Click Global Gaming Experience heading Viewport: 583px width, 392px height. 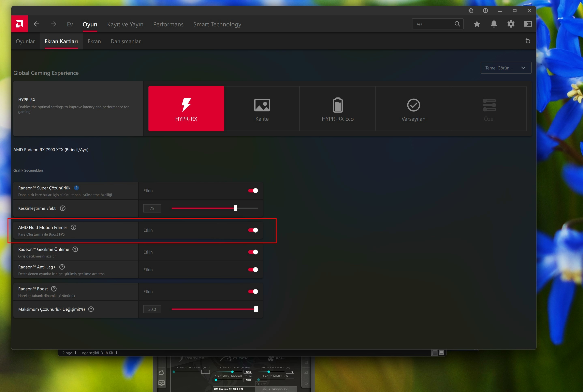pyautogui.click(x=46, y=73)
